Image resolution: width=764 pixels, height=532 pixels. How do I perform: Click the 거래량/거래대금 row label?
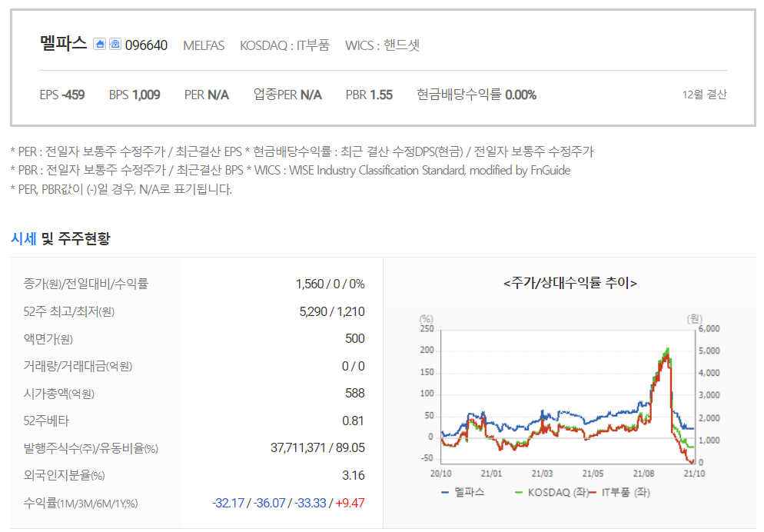point(78,367)
